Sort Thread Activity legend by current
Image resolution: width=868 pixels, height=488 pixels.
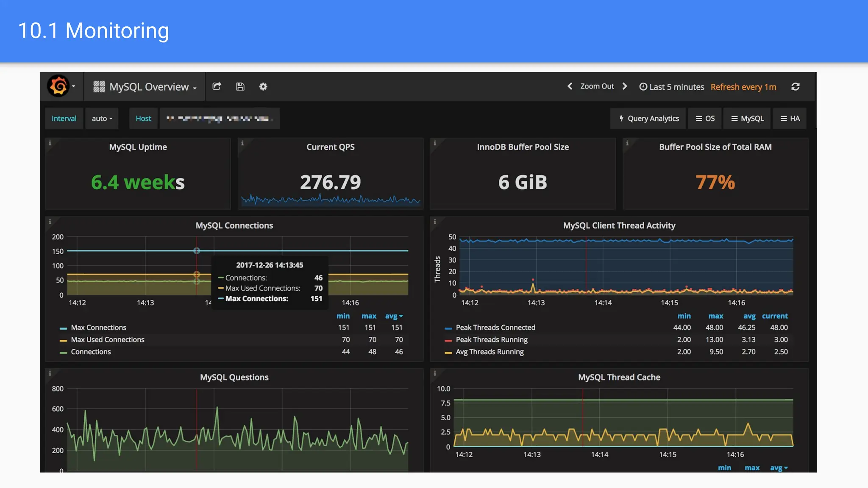point(775,316)
